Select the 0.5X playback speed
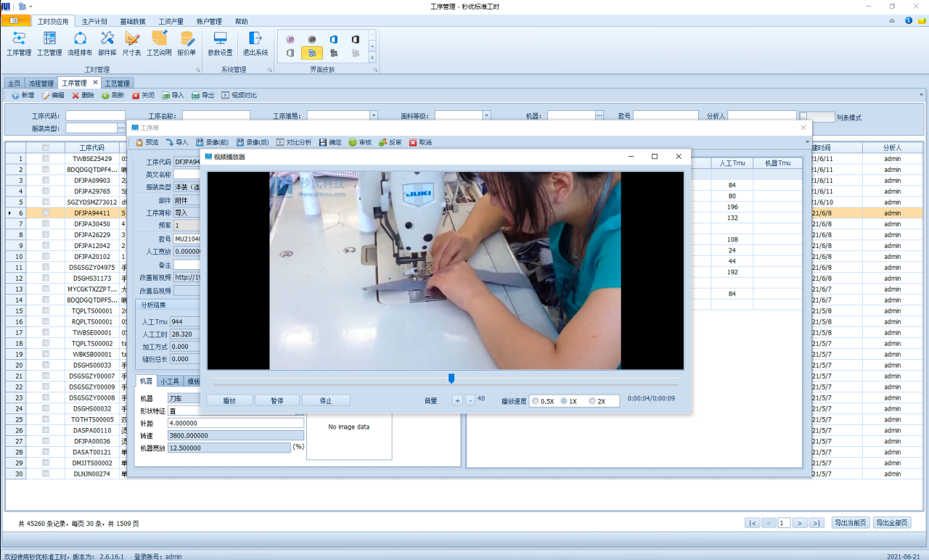The image size is (929, 560). click(536, 401)
